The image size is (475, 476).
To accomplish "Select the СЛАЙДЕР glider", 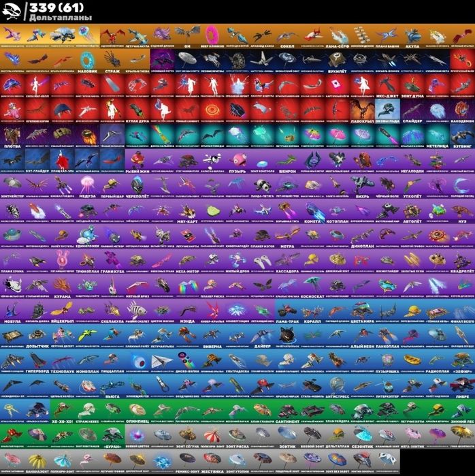I will pos(412,111).
